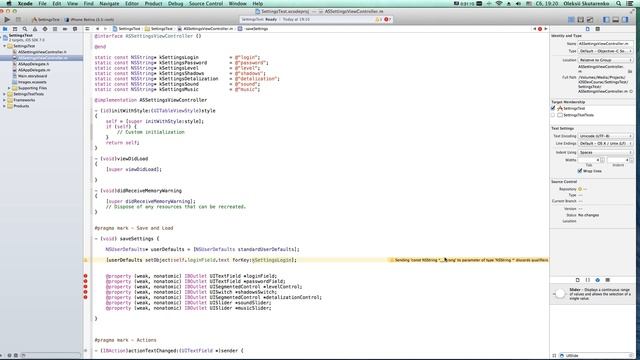Show the Project navigator tab icon

tap(5, 29)
